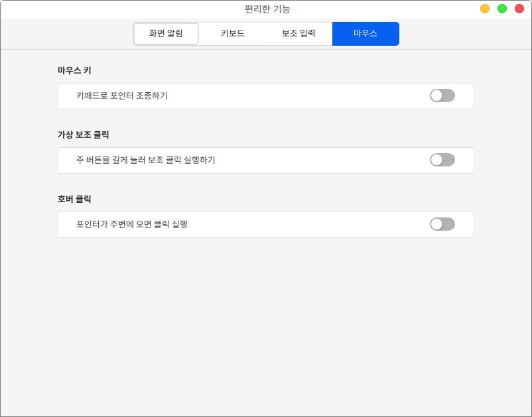This screenshot has height=417, width=532.
Task: Maximize the window with the green button
Action: click(502, 9)
